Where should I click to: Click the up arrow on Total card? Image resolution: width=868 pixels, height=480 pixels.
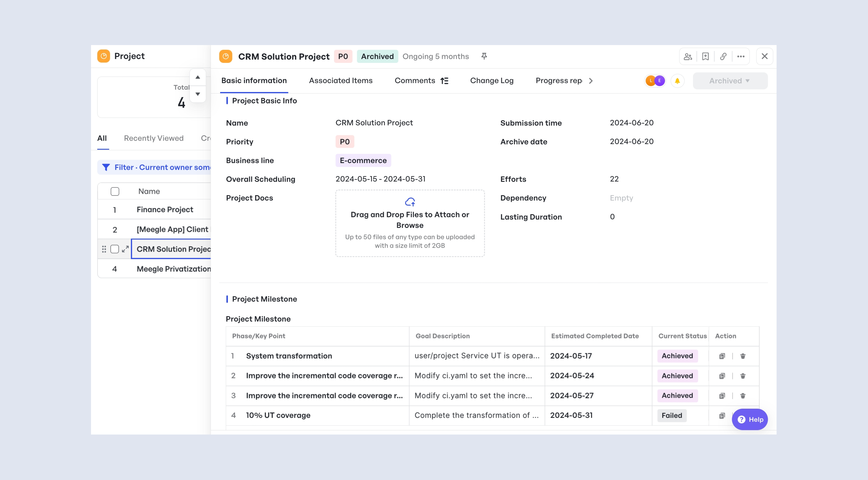[x=198, y=77]
